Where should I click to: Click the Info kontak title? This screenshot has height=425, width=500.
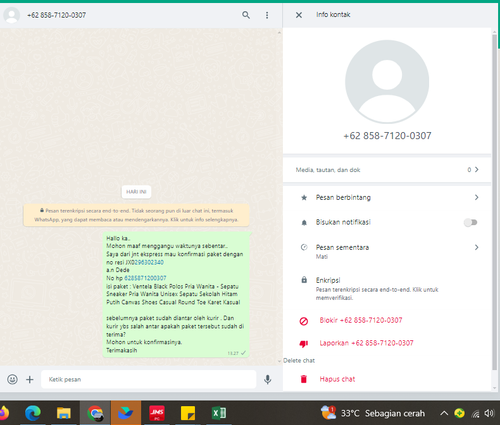click(x=333, y=15)
